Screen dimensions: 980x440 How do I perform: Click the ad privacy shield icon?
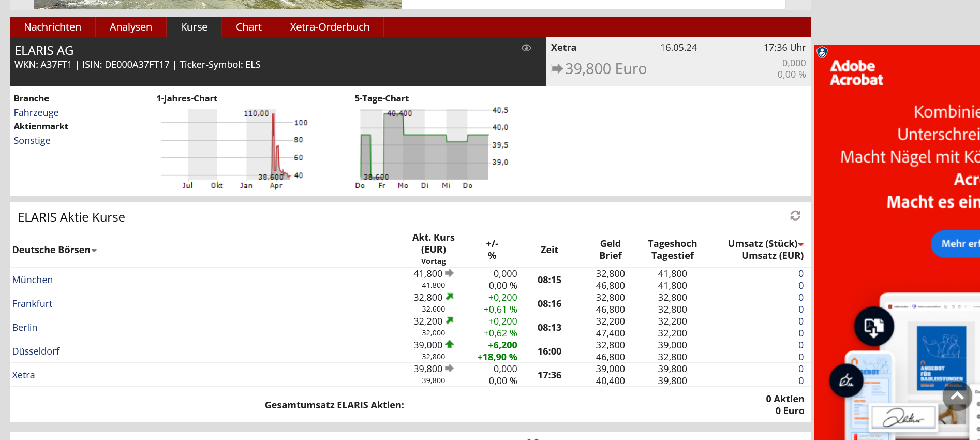(x=822, y=52)
